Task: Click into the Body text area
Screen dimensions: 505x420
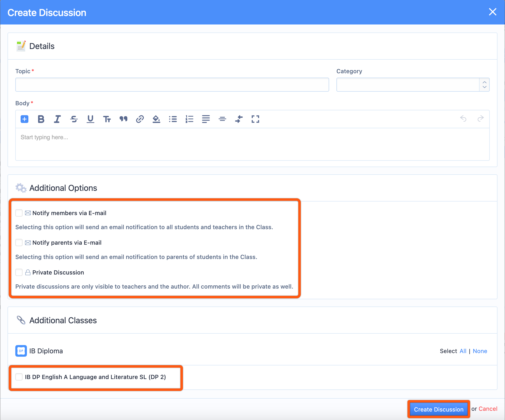Action: coord(252,144)
